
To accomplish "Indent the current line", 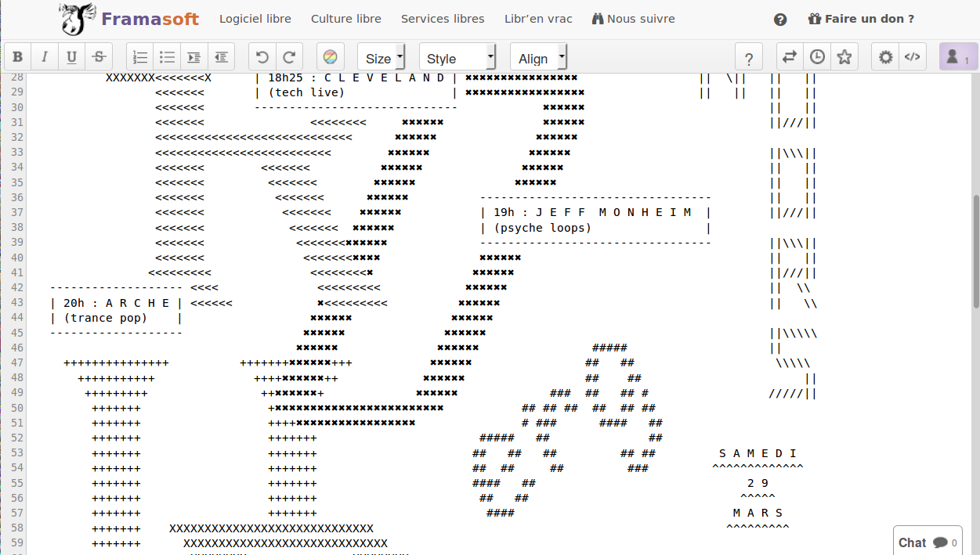I will coord(194,57).
